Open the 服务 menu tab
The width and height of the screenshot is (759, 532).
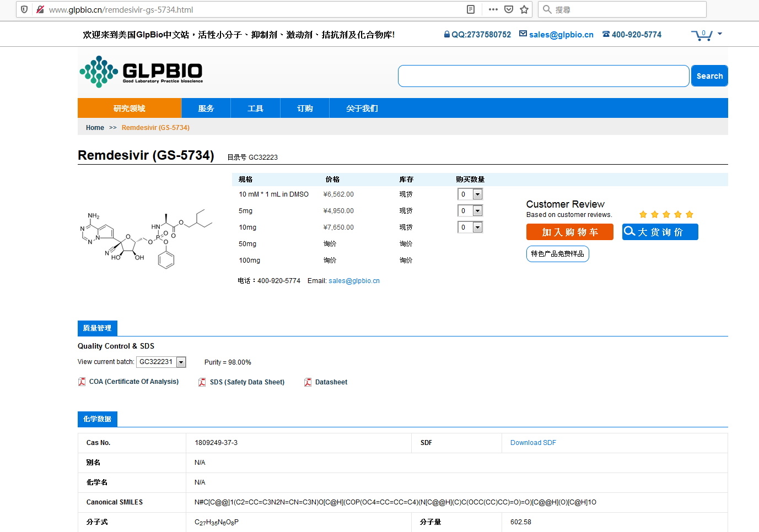(x=206, y=108)
